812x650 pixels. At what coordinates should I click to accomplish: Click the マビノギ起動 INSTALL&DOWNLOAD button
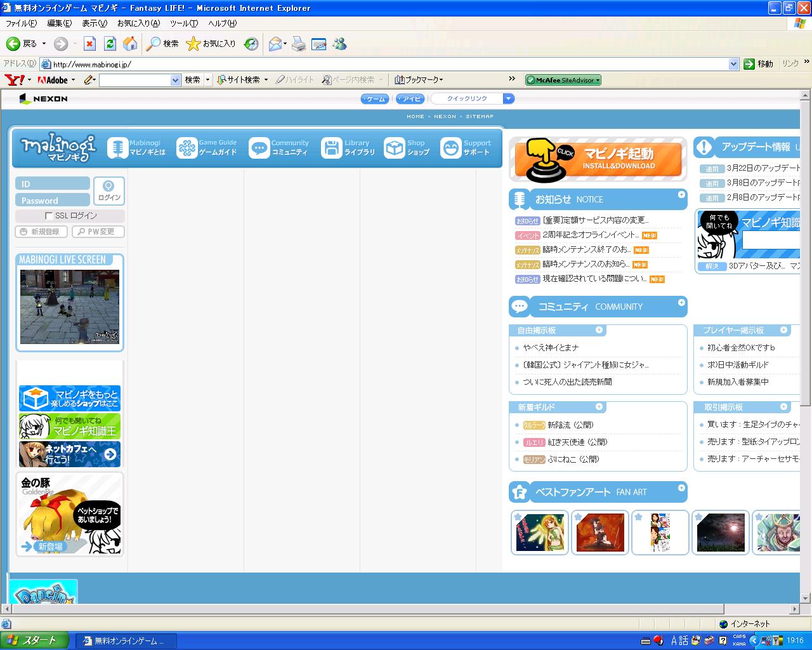598,159
